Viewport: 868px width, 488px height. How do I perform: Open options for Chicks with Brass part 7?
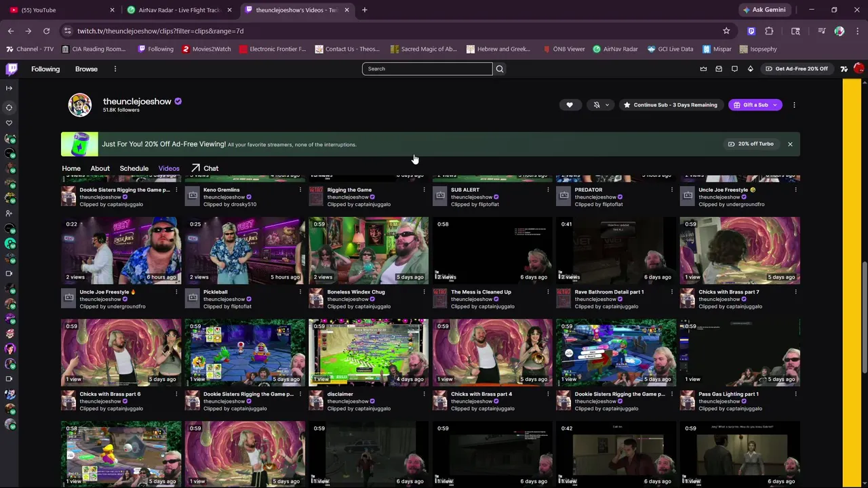click(x=795, y=292)
